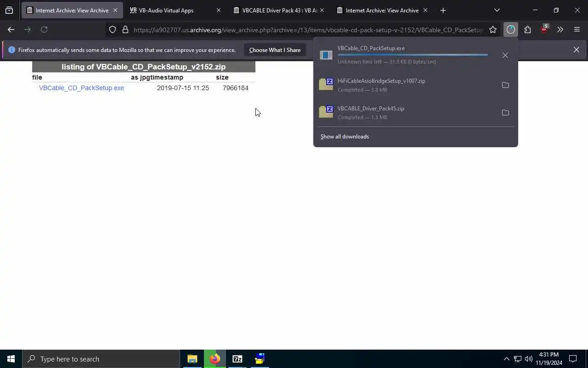Close the last Internet Archive tab
588x368 pixels.
425,10
